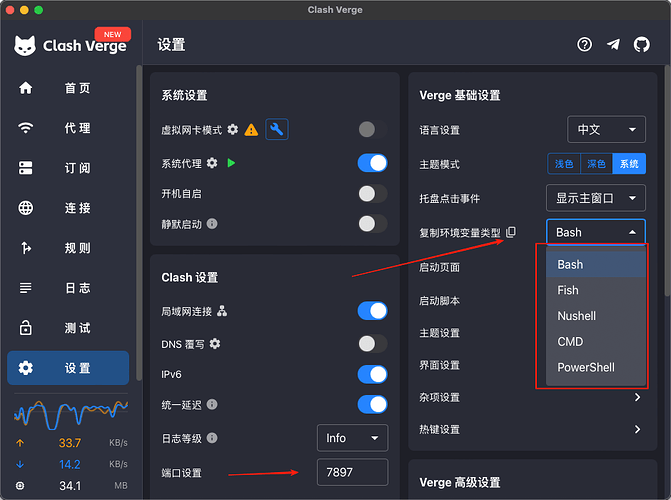The width and height of the screenshot is (671, 500).
Task: Click the Clash Verge cat logo
Action: tap(25, 45)
